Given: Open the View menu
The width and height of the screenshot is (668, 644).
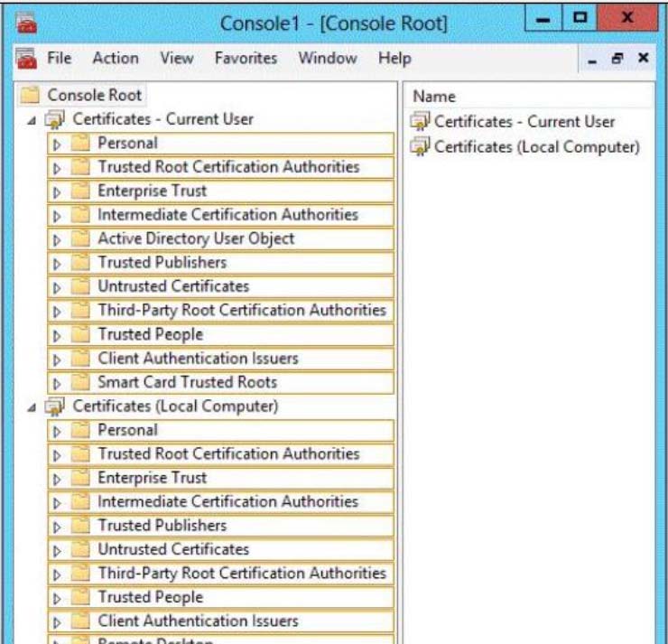Looking at the screenshot, I should (176, 58).
